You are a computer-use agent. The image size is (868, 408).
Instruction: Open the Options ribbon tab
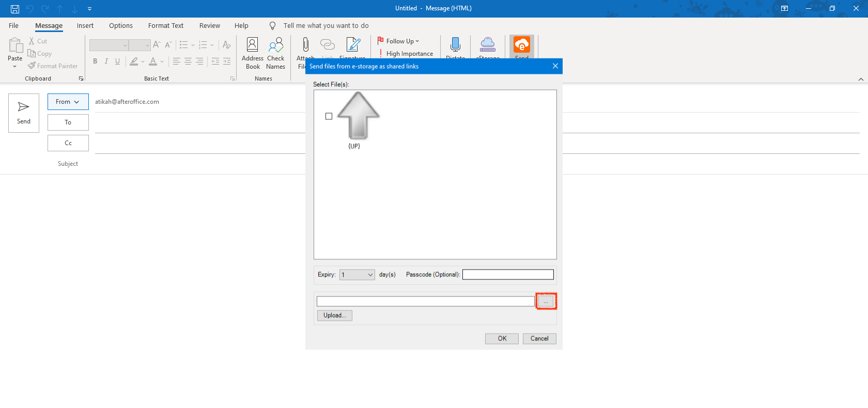pyautogui.click(x=121, y=26)
